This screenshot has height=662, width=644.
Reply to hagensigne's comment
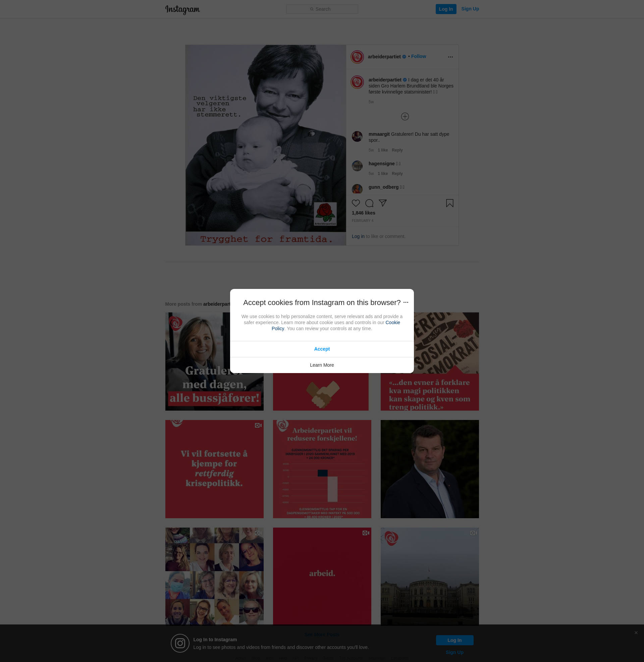coord(397,174)
